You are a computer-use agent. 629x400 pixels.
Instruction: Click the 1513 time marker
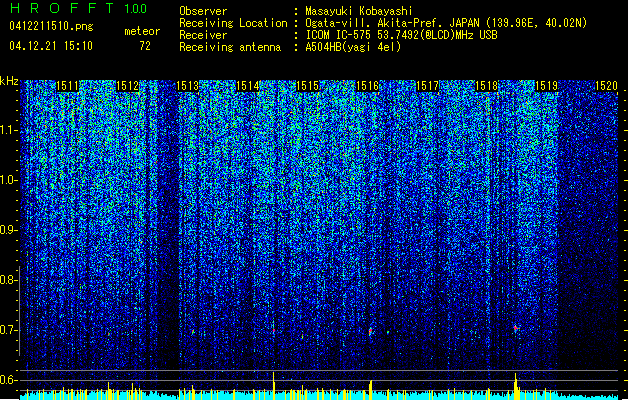tap(187, 86)
